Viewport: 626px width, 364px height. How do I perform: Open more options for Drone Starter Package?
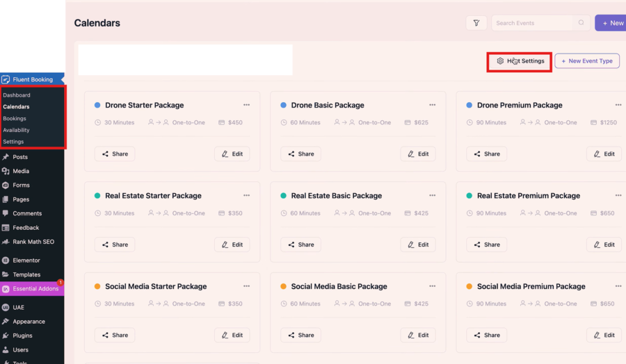coord(246,105)
